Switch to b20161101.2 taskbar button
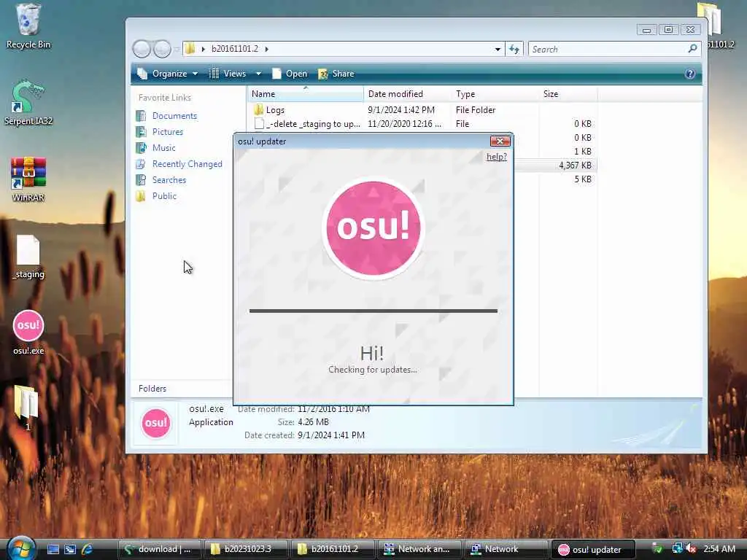Screen dimensions: 747x560 [333, 549]
